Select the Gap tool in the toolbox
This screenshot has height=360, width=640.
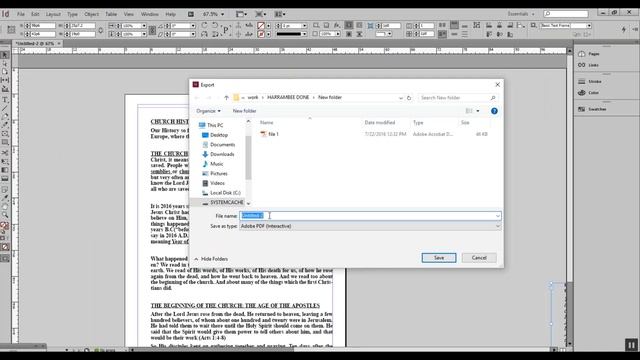pyautogui.click(x=5, y=80)
